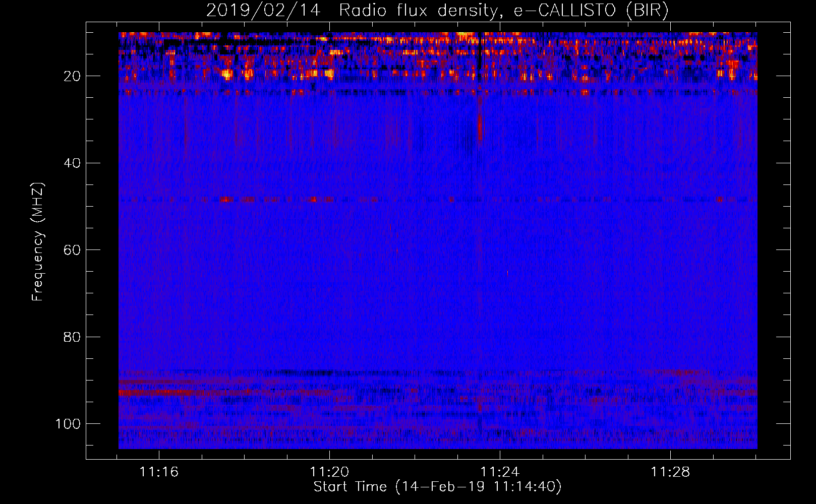This screenshot has height=504, width=816.
Task: Click the 'Frequency (MHZ)' y-axis label
Action: tap(38, 241)
